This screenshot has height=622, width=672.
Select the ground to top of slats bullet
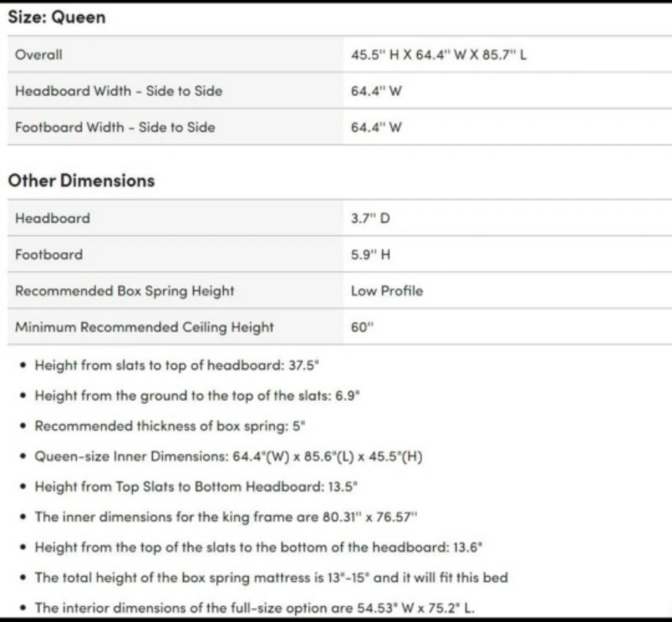coord(197,396)
